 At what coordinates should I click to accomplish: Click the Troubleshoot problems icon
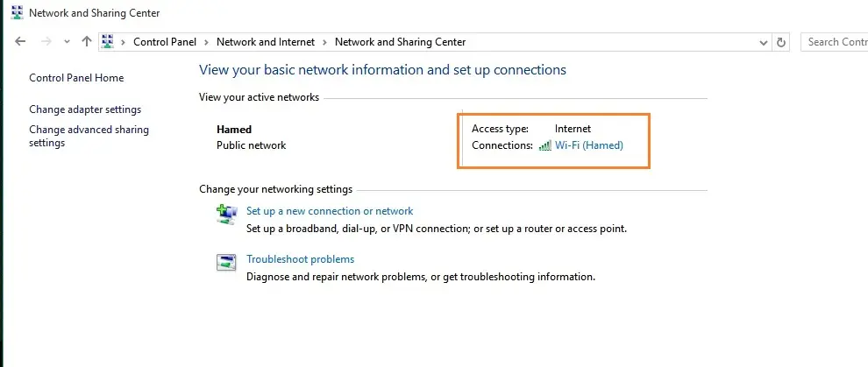[x=226, y=262]
